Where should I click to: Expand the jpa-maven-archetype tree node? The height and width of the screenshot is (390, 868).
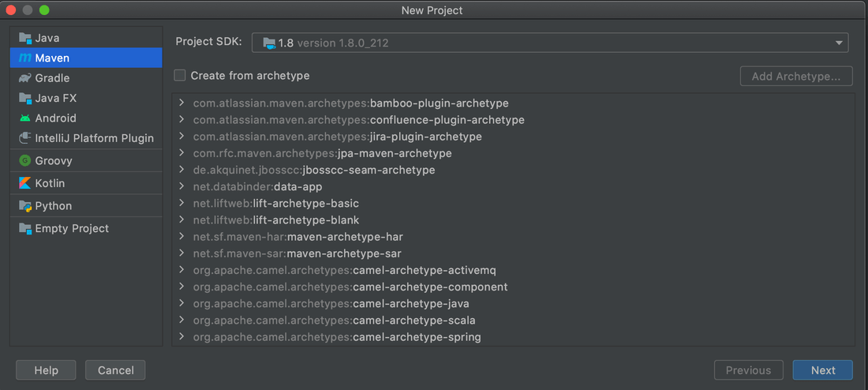(x=181, y=153)
